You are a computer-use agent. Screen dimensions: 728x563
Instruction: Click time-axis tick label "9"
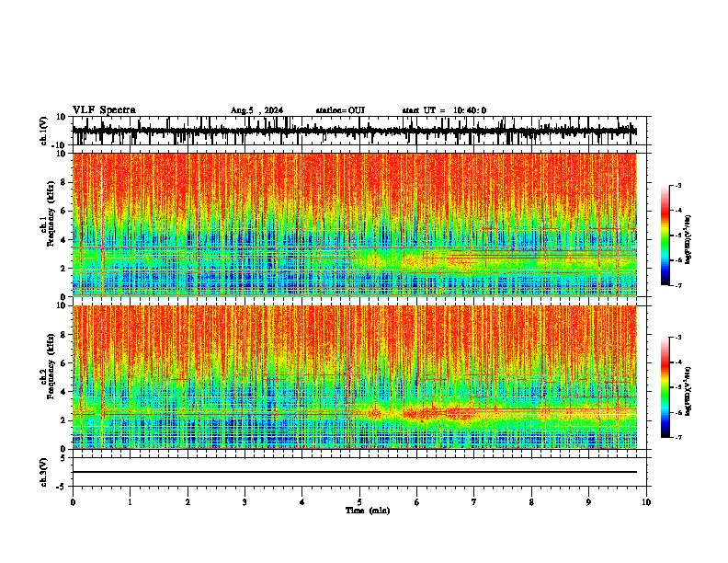pos(588,502)
